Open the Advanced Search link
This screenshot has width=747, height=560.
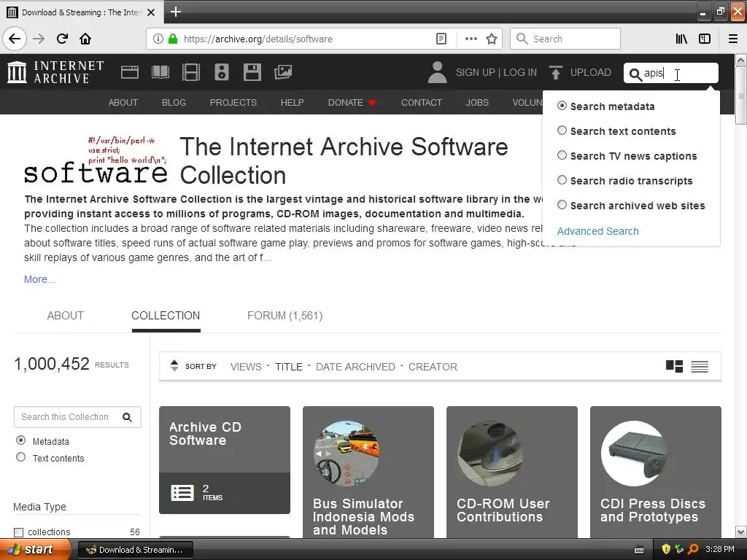[x=598, y=231]
